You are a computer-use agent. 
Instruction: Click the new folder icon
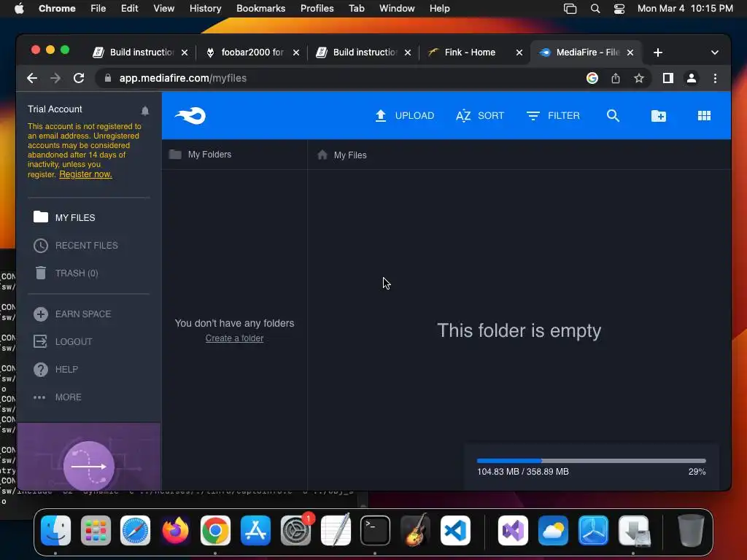tap(659, 116)
